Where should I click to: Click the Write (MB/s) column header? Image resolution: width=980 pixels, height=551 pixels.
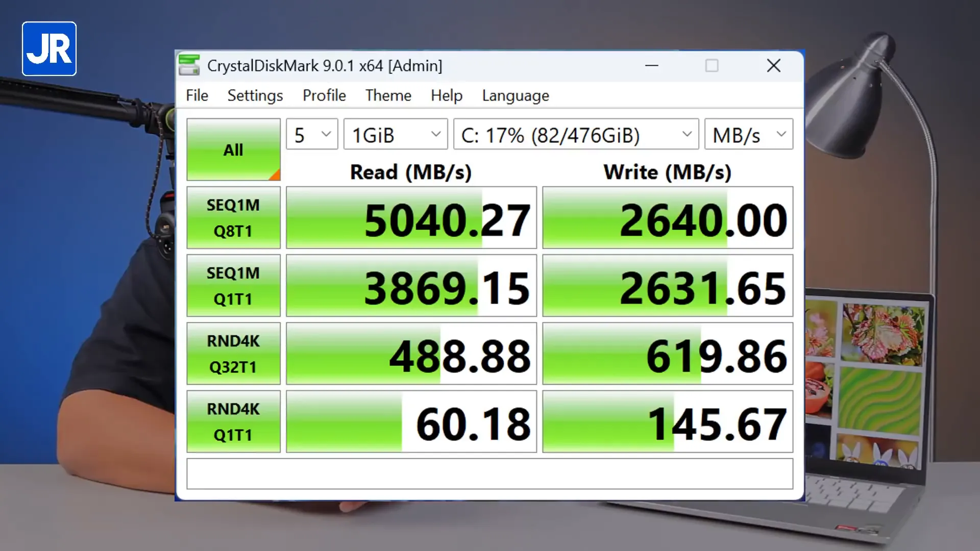click(668, 172)
